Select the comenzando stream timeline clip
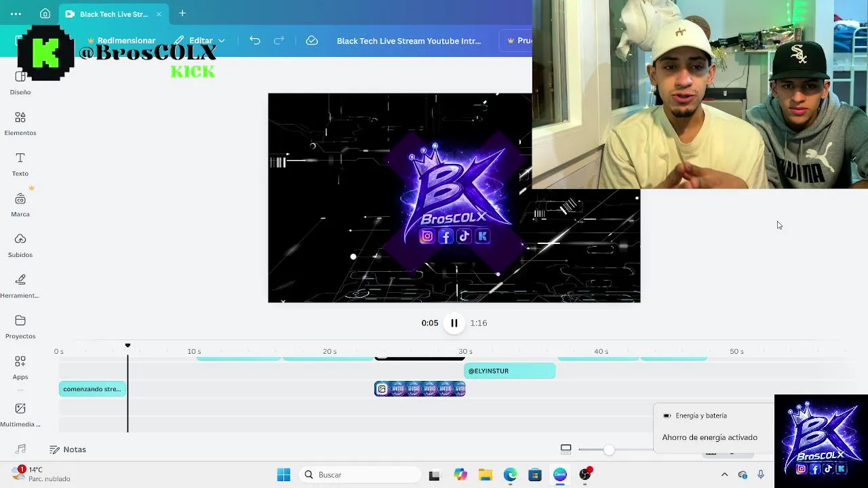The height and width of the screenshot is (488, 868). coord(92,389)
